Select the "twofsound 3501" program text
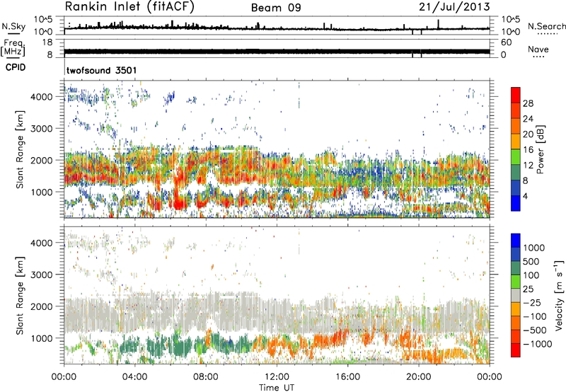 point(102,70)
